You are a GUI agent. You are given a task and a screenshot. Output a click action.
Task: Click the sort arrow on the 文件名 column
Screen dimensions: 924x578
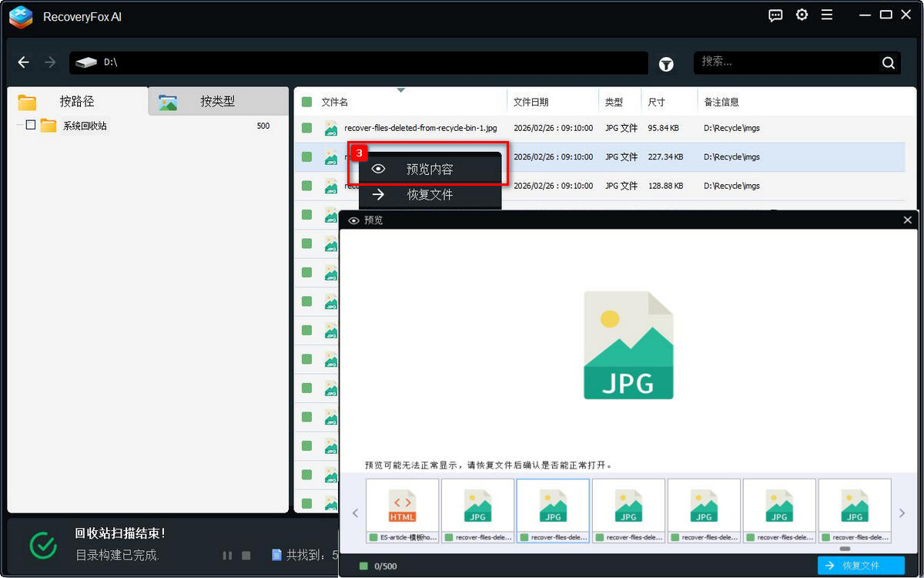click(400, 89)
